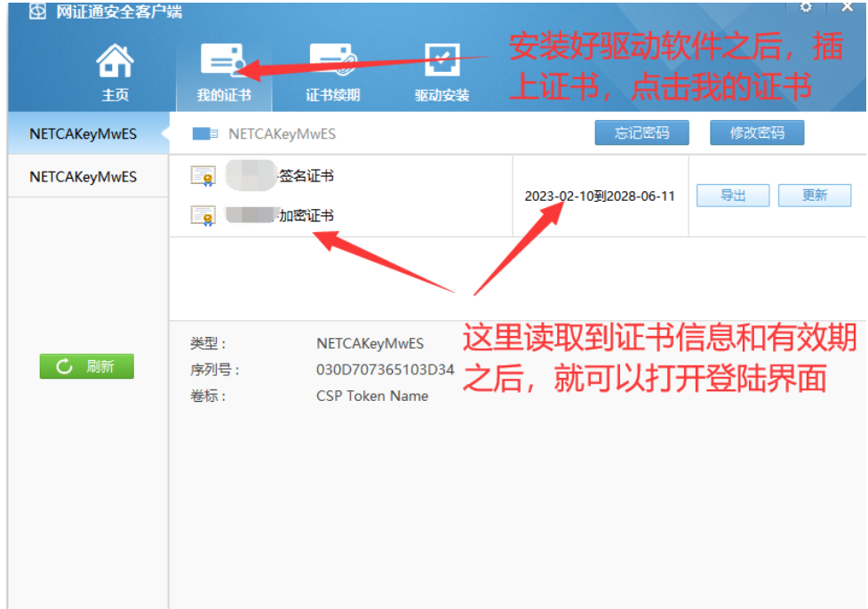Click the 修改密码 button
Viewport: 868px width, 609px height.
pos(756,132)
